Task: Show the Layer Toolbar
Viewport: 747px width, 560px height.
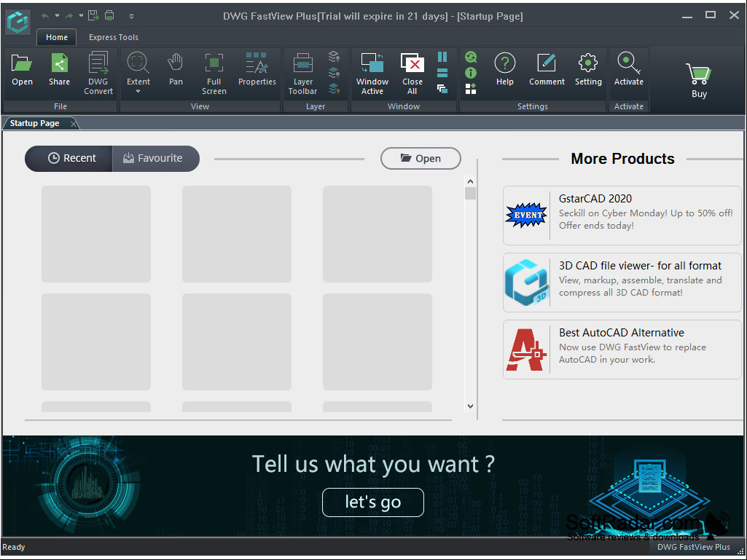Action: (x=302, y=74)
